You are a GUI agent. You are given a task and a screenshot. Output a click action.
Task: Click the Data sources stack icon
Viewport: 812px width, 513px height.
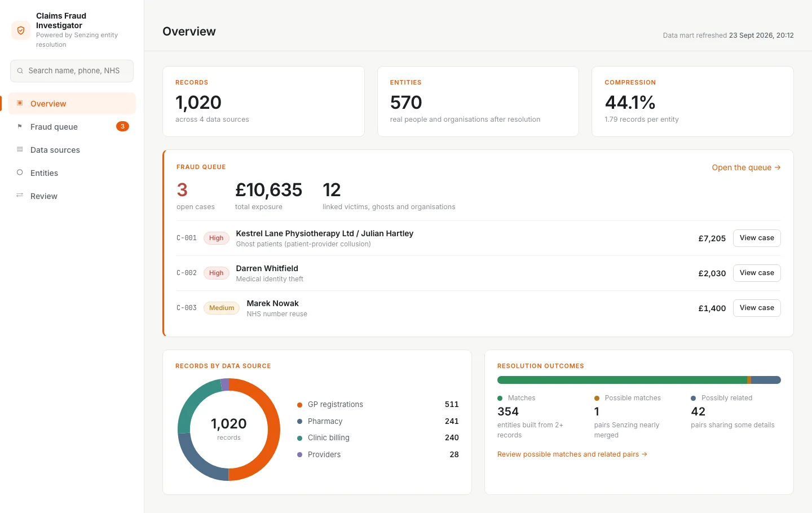click(x=20, y=149)
